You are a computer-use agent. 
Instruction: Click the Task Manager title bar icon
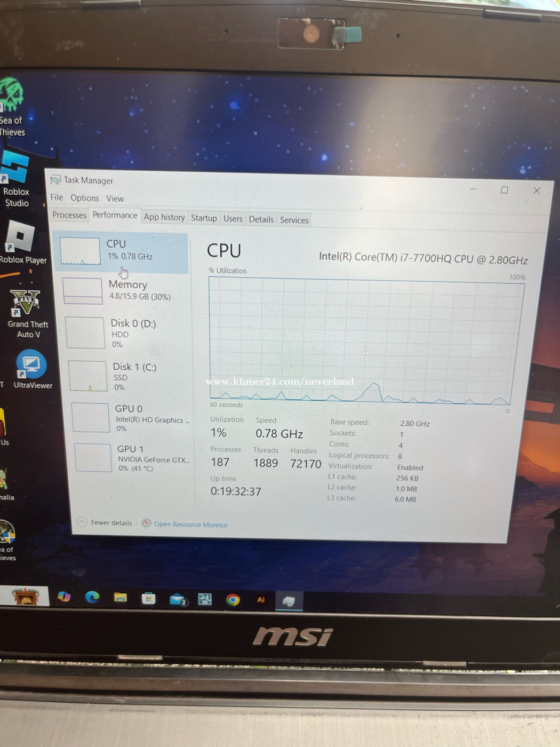(55, 180)
